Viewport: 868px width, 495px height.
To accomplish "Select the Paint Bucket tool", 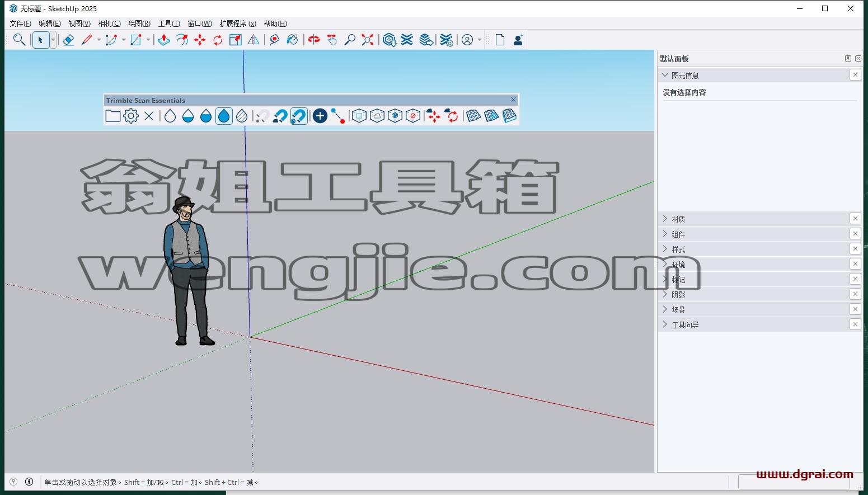I will tap(292, 40).
